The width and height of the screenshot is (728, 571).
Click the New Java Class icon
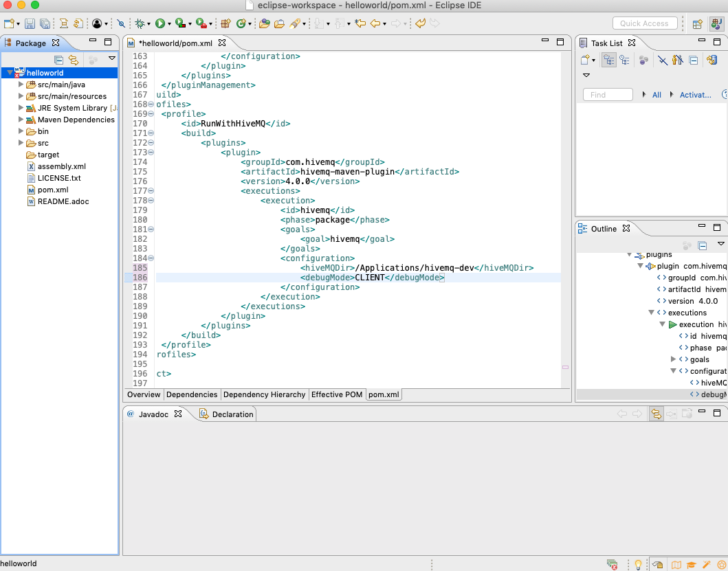[241, 23]
